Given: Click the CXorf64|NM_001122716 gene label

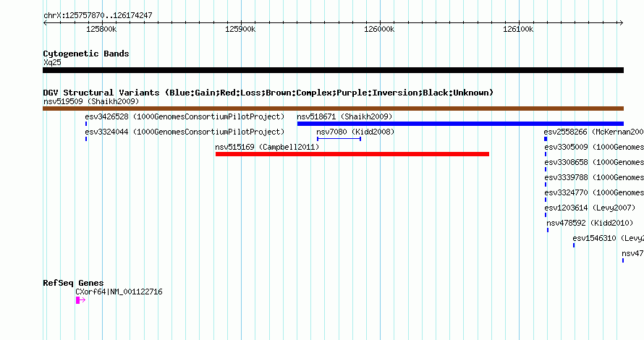Looking at the screenshot, I should [x=119, y=292].
